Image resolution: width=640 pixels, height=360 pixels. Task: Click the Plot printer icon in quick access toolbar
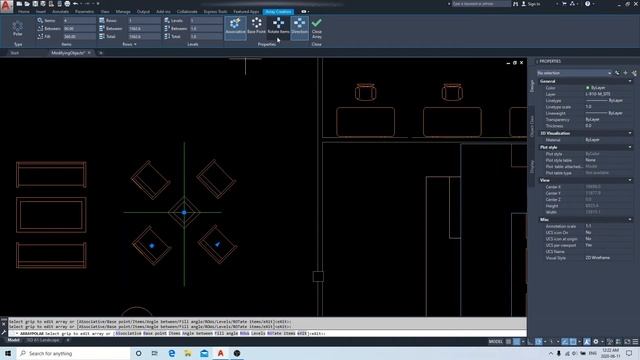[x=67, y=4]
